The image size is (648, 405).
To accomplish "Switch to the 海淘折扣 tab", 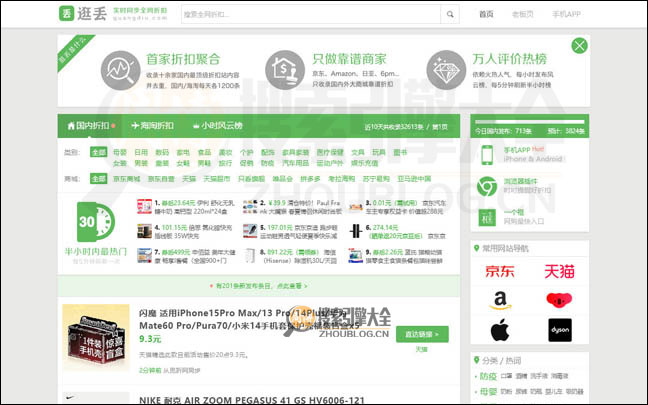I will point(152,126).
